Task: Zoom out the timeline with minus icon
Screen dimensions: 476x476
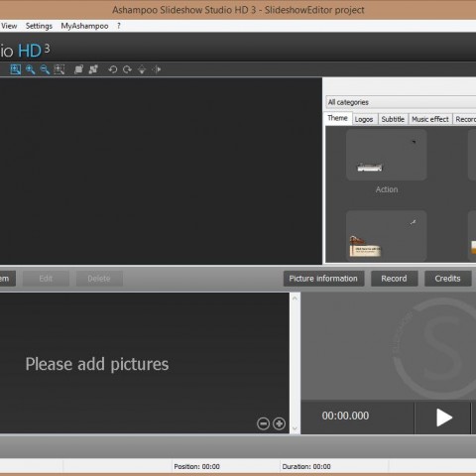Action: 263,423
